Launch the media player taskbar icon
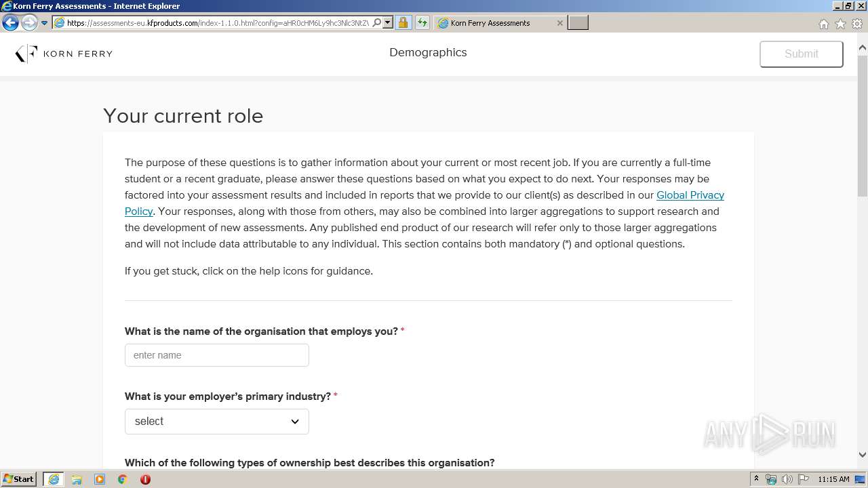The image size is (868, 488). coord(100,479)
